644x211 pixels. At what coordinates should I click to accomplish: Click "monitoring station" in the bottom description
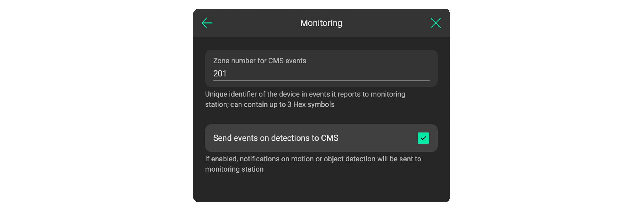(x=234, y=169)
